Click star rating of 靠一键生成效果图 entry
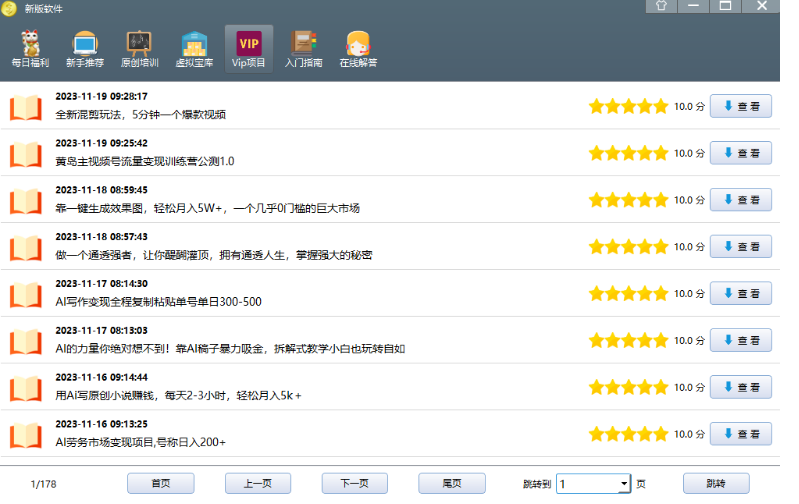 point(628,200)
